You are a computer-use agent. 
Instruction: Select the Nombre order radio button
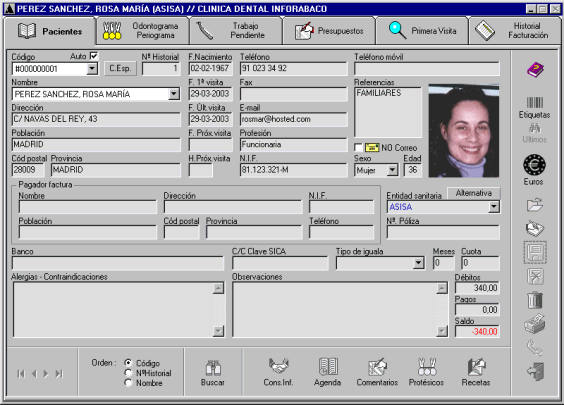pyautogui.click(x=128, y=383)
